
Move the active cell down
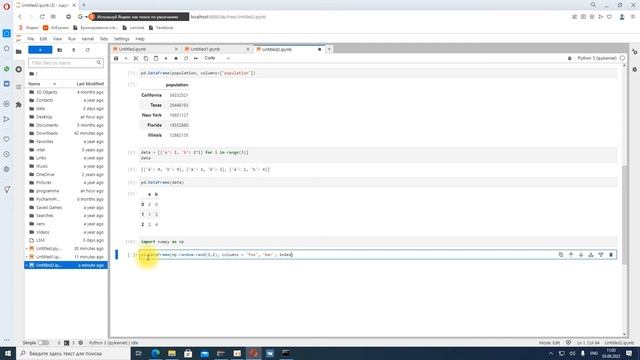[x=581, y=255]
